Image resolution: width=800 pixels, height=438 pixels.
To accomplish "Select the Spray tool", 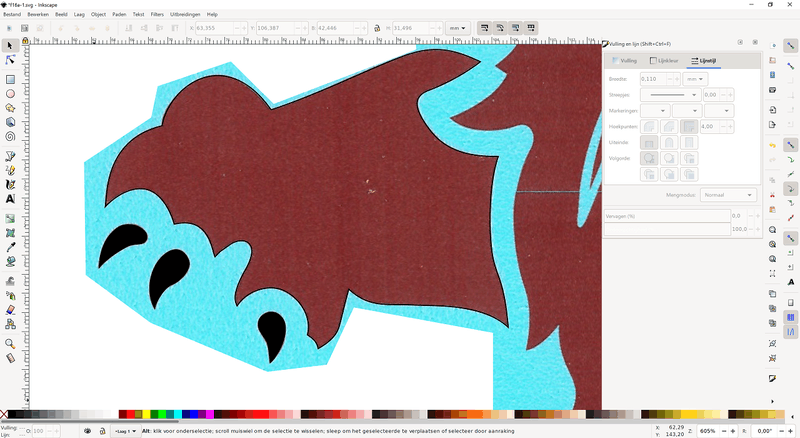I will tap(10, 296).
